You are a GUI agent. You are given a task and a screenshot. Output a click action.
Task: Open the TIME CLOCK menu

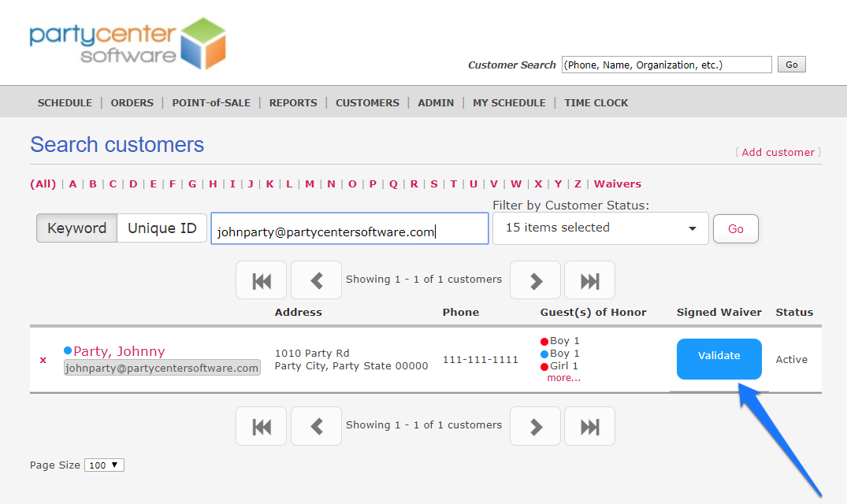(x=596, y=102)
